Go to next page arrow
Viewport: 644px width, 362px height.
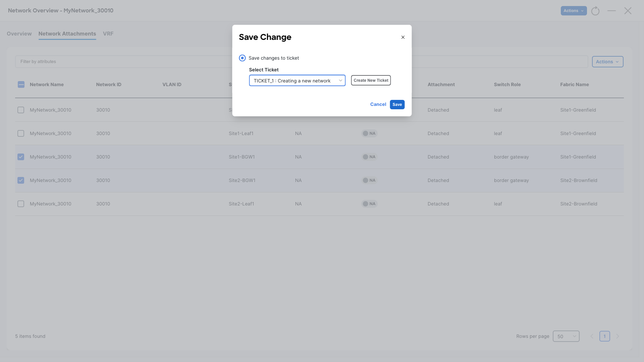[x=618, y=336]
